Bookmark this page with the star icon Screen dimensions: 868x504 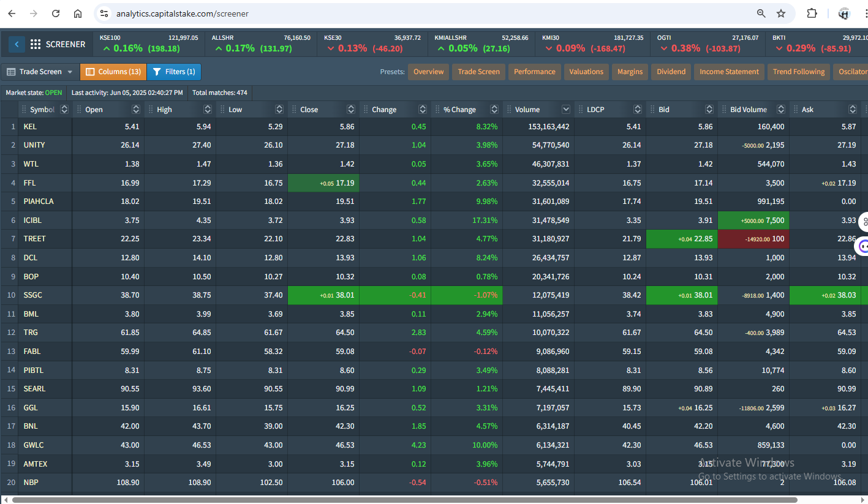(x=781, y=13)
